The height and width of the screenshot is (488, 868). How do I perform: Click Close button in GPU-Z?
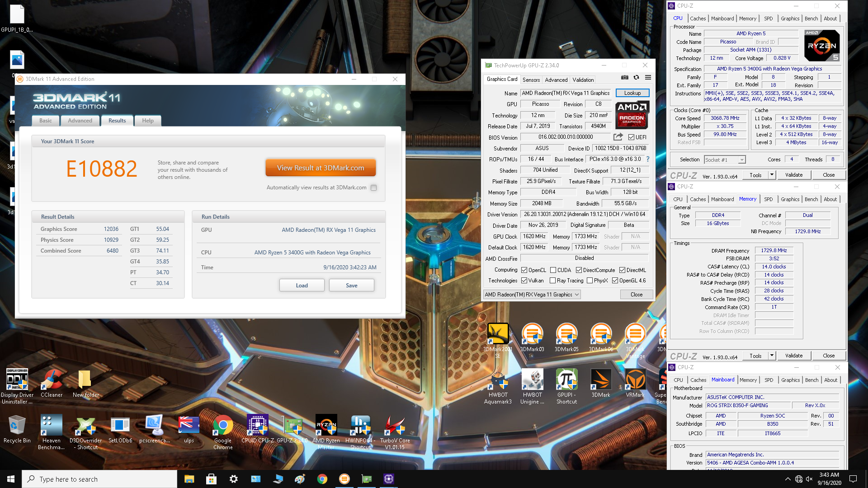click(x=637, y=295)
